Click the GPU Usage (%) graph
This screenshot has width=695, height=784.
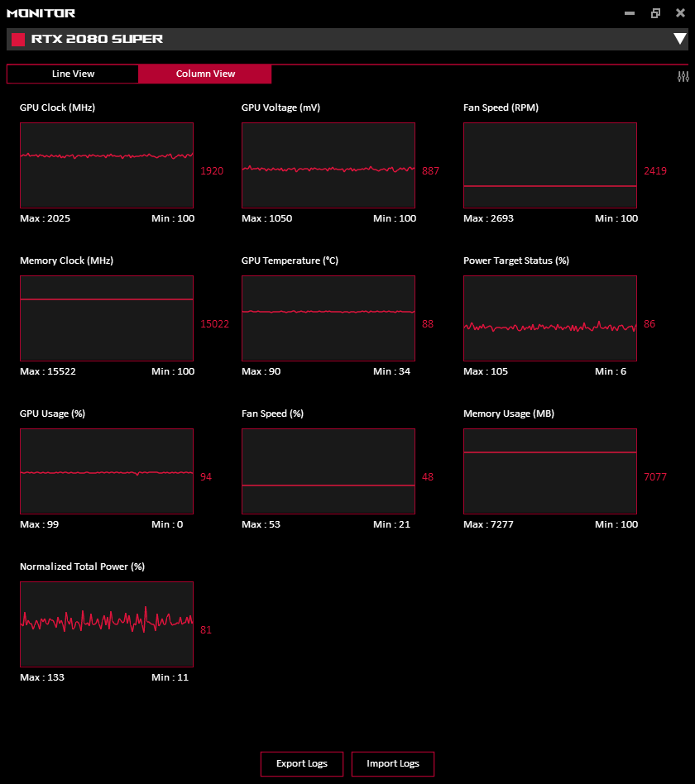[x=107, y=471]
